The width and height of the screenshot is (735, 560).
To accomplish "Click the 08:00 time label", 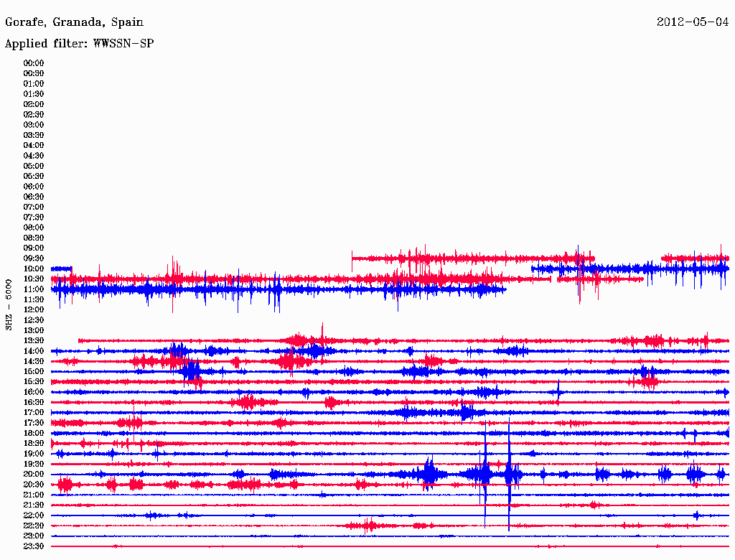I will 34,228.
